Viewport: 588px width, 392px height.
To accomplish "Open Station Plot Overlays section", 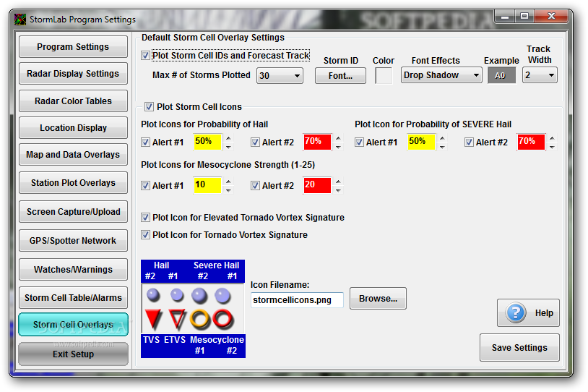I will (73, 183).
